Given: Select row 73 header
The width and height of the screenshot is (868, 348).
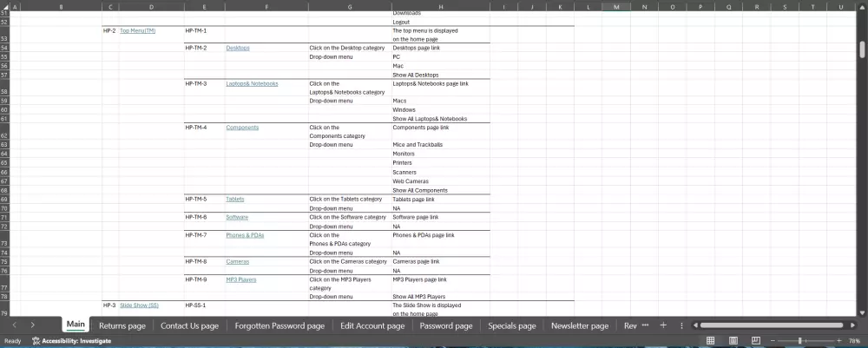Looking at the screenshot, I should click(x=5, y=240).
